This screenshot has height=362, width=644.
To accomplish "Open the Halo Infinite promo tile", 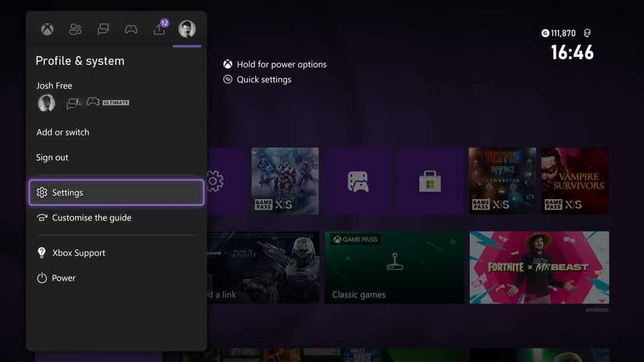I will 263,268.
